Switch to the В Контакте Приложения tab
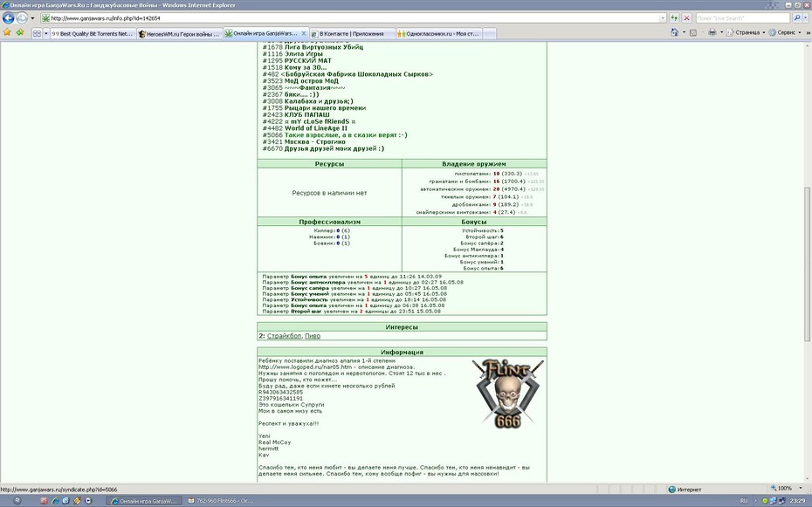 (352, 34)
